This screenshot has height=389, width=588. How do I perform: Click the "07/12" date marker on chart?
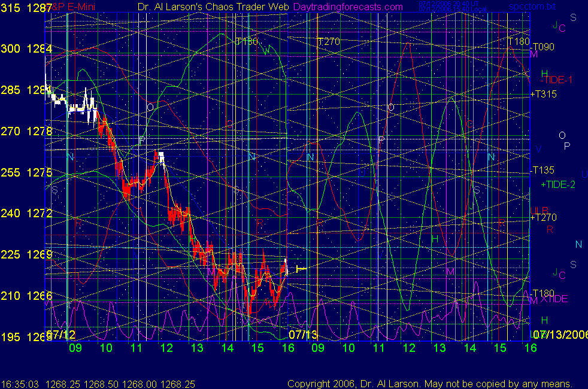tap(60, 335)
